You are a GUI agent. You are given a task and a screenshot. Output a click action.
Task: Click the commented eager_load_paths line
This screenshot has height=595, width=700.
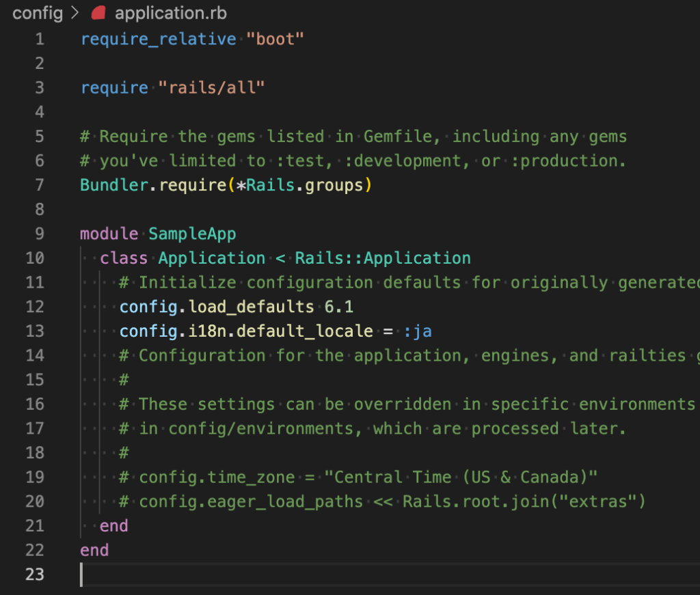[383, 502]
